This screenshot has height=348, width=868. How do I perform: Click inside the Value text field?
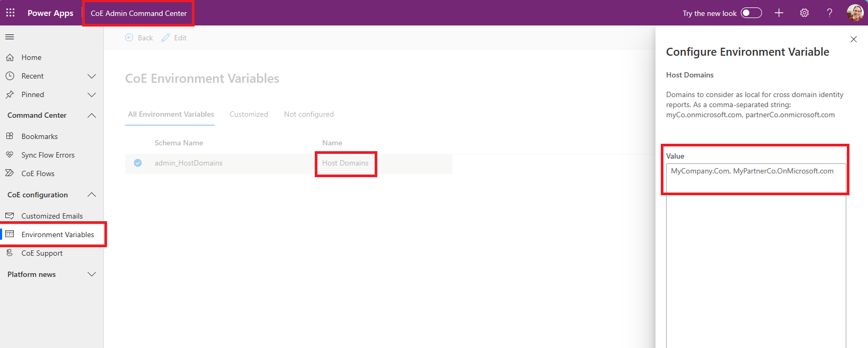pos(756,256)
